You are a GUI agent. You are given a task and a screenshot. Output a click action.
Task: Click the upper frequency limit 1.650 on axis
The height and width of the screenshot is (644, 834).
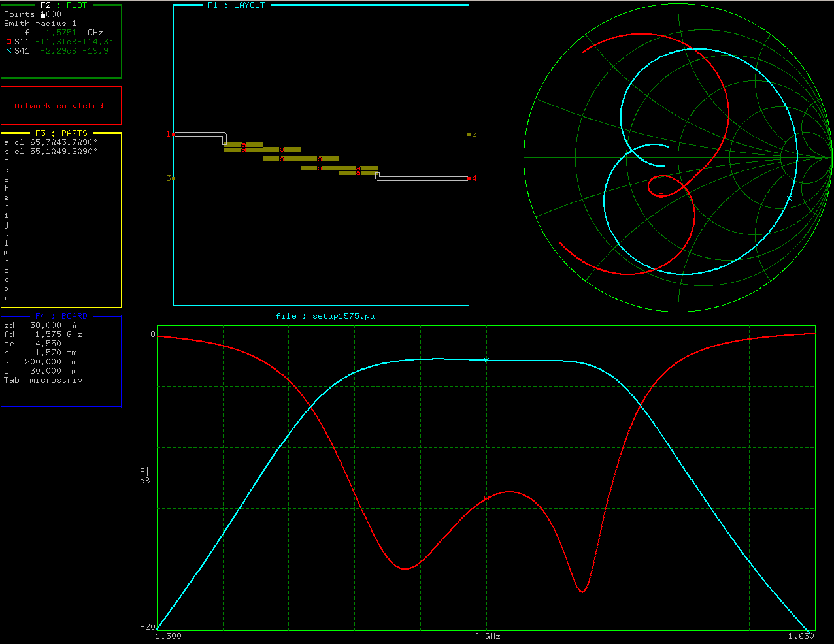(x=801, y=636)
